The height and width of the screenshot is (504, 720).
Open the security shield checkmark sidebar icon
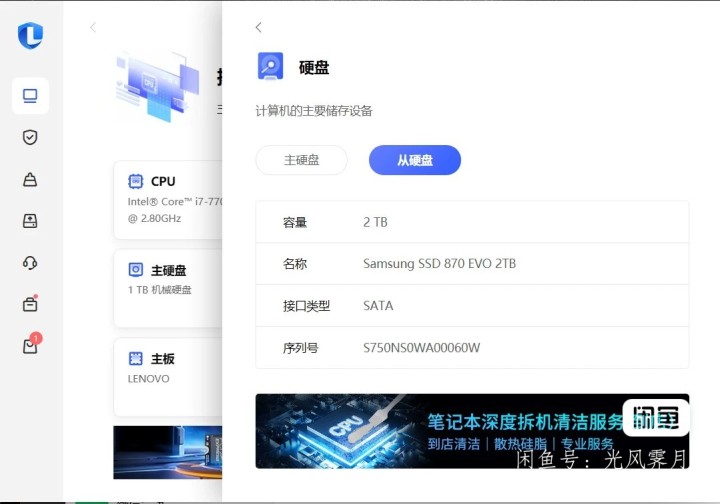(x=30, y=137)
